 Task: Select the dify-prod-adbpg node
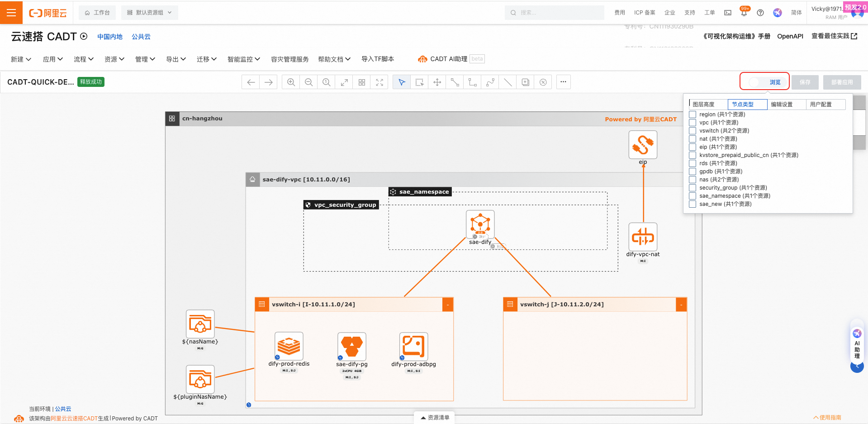(413, 347)
